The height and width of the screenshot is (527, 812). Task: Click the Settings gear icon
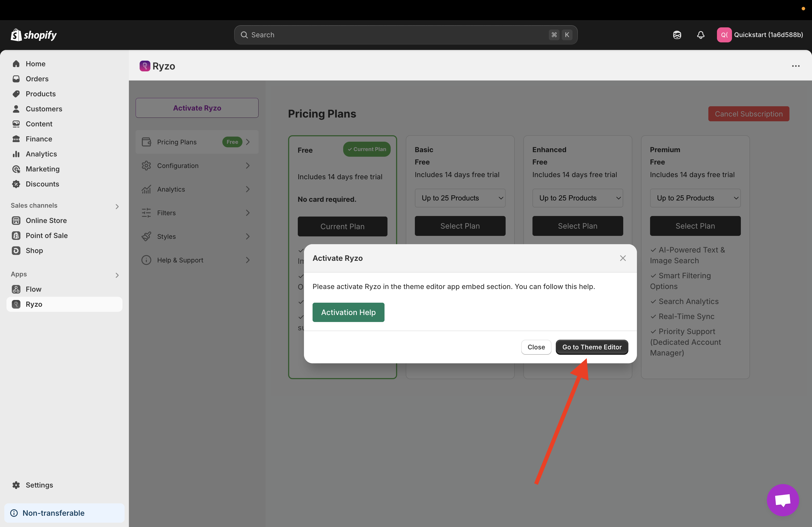[16, 485]
